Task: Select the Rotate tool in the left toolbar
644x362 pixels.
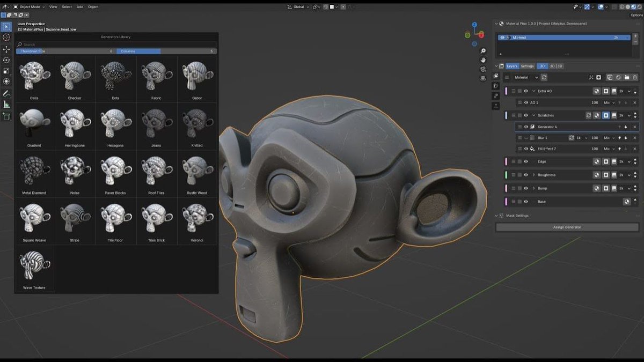Action: 6,60
